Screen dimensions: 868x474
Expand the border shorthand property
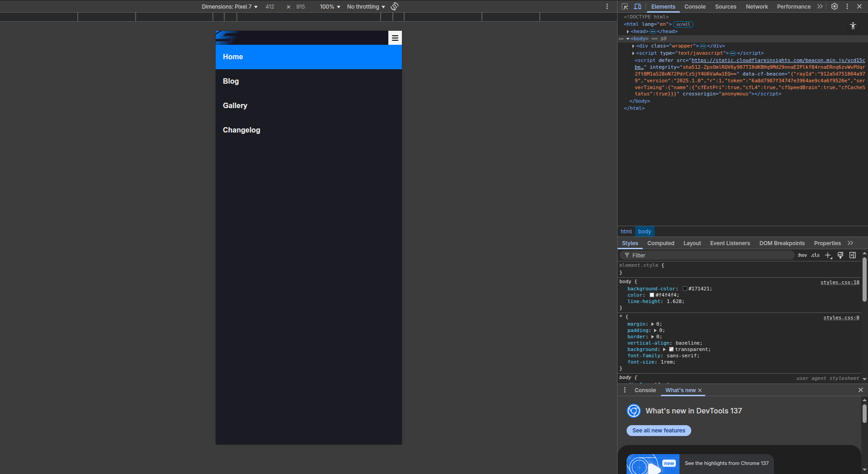[652, 337]
